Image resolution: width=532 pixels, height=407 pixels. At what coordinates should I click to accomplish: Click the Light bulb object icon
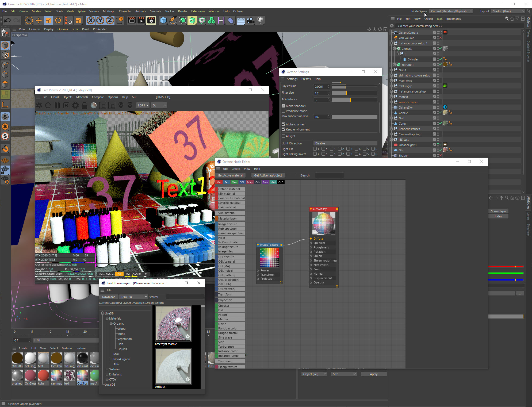[260, 21]
